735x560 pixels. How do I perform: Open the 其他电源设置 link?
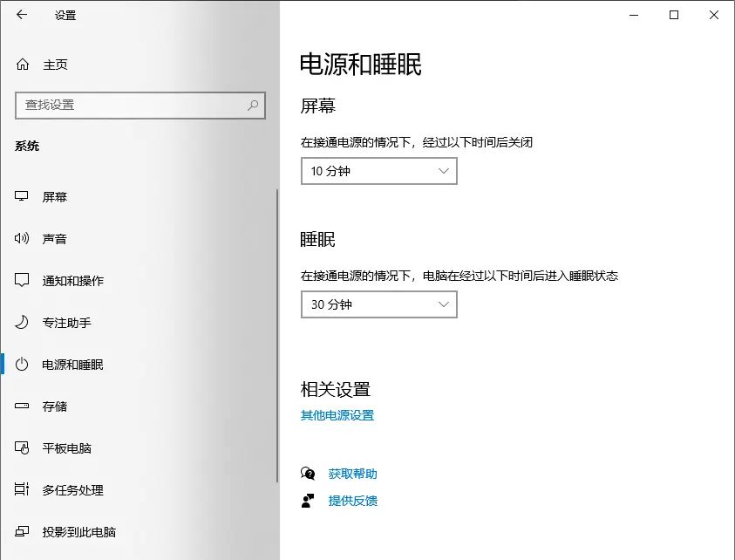(x=337, y=415)
